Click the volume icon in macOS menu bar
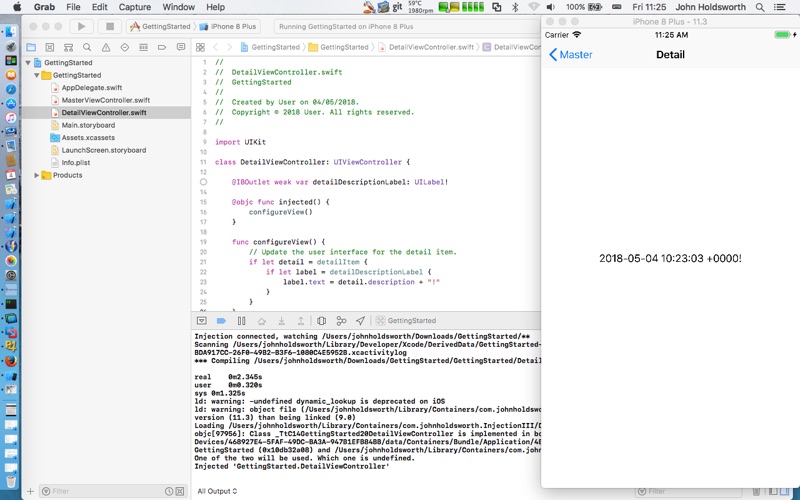Viewport: 800px width, 500px height. (x=551, y=7)
